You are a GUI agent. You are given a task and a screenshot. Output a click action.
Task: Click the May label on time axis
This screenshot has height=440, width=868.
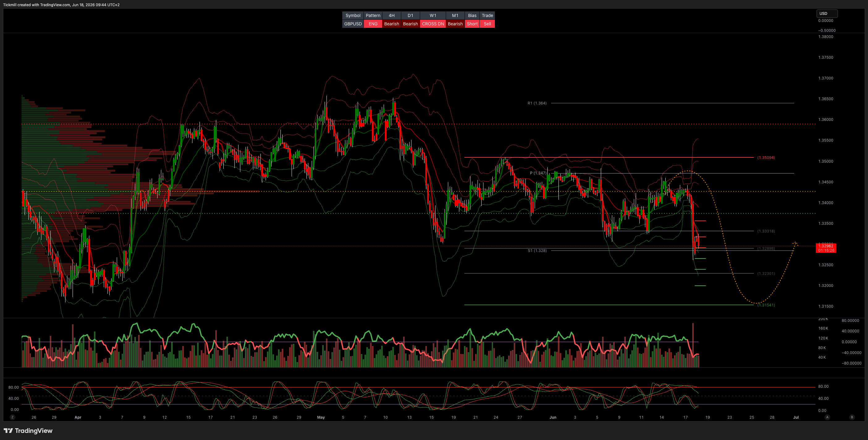pyautogui.click(x=321, y=417)
